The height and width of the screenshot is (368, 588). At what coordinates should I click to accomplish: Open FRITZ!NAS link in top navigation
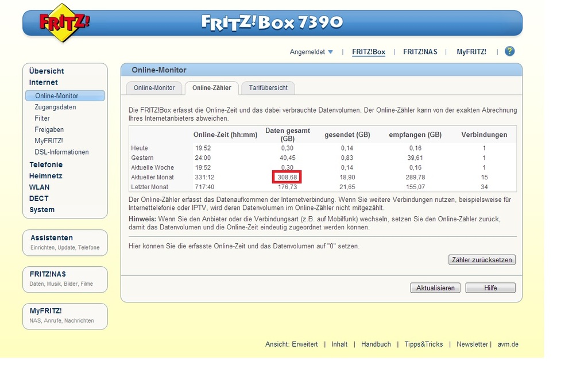420,52
